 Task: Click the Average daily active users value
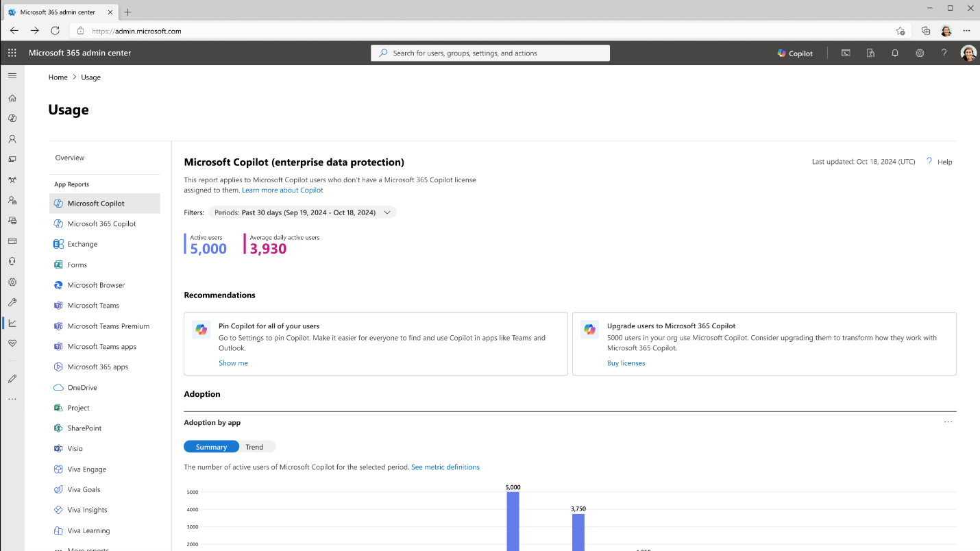click(268, 249)
